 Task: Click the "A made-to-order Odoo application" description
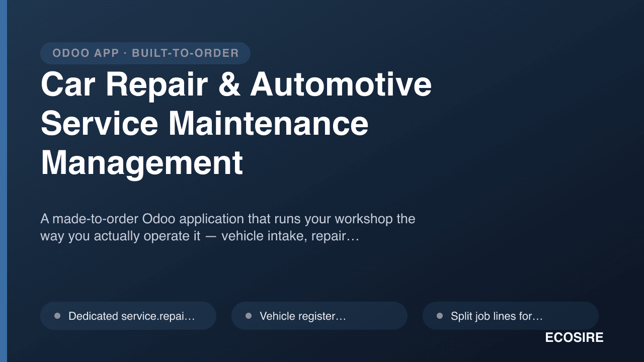point(228,227)
